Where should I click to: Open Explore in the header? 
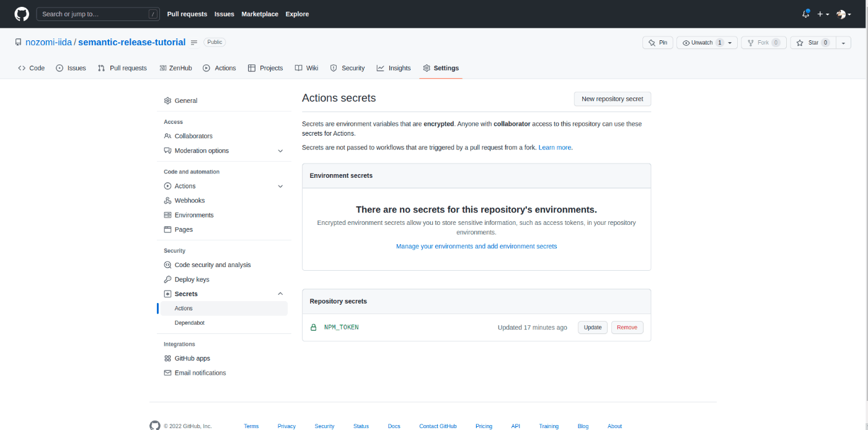[297, 14]
